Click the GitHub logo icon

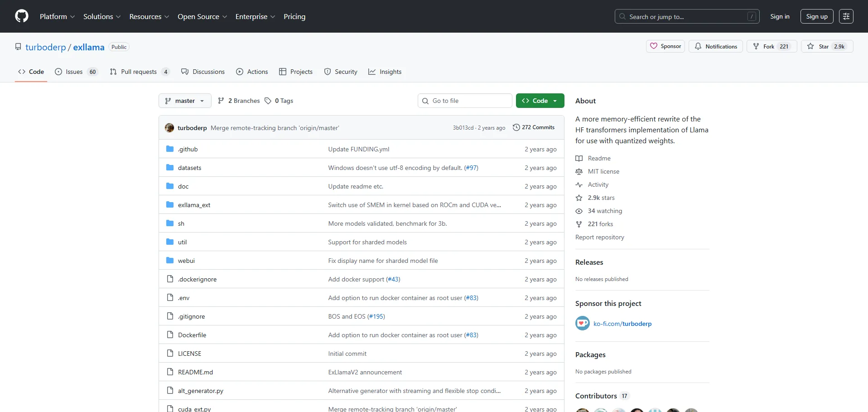click(21, 16)
